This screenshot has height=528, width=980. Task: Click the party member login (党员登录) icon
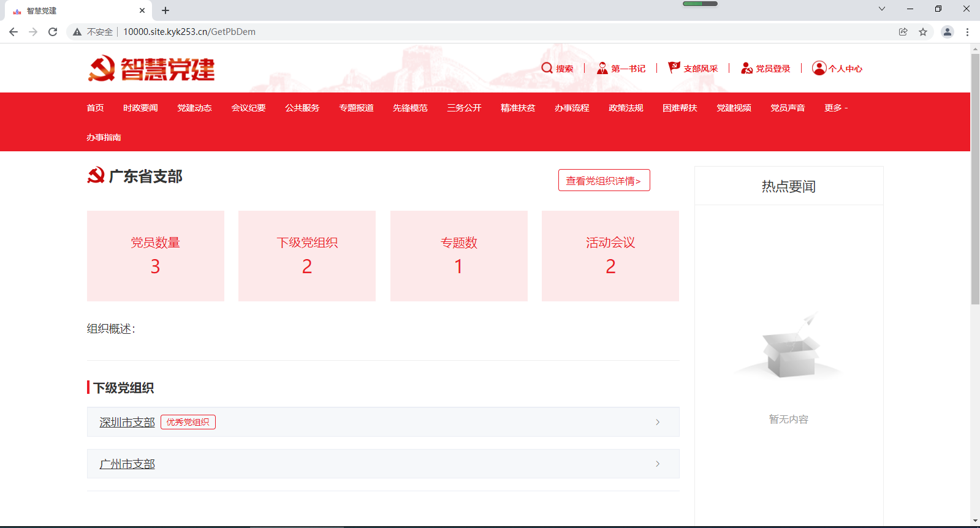746,68
